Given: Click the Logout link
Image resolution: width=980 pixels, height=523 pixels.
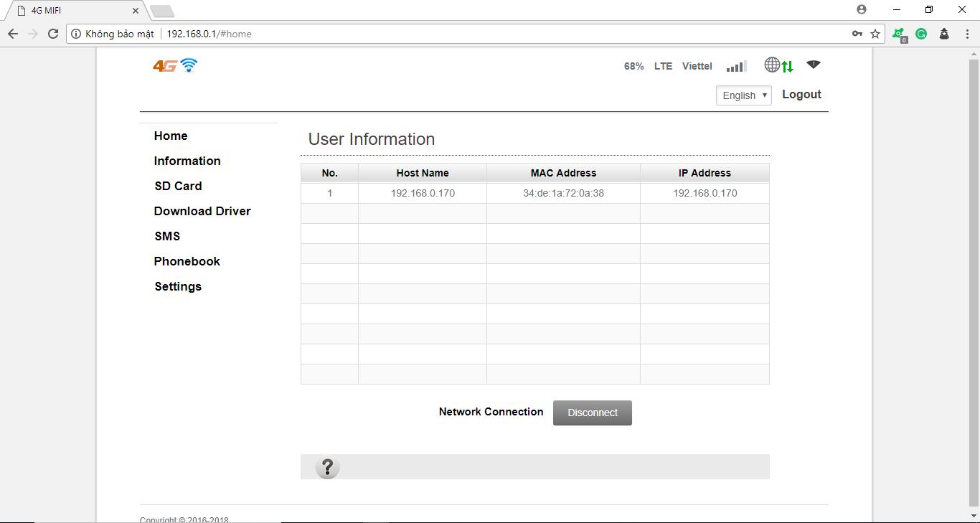Looking at the screenshot, I should click(x=801, y=95).
